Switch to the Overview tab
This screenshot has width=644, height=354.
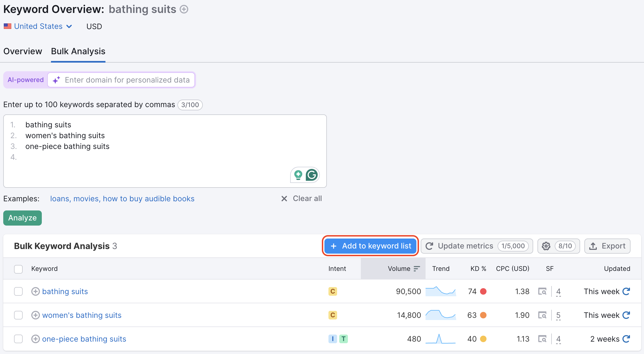coord(23,51)
